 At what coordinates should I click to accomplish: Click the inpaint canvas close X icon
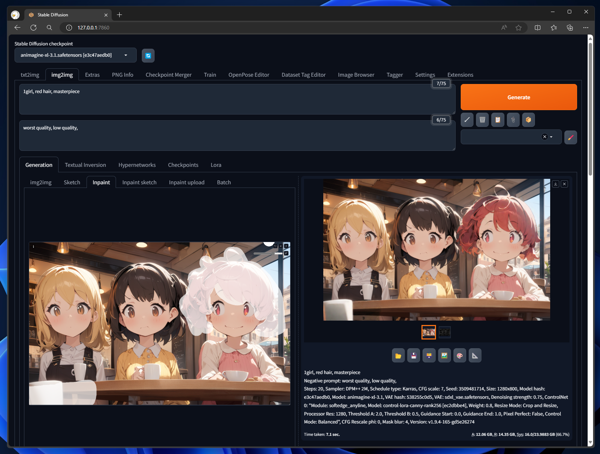coord(286,246)
